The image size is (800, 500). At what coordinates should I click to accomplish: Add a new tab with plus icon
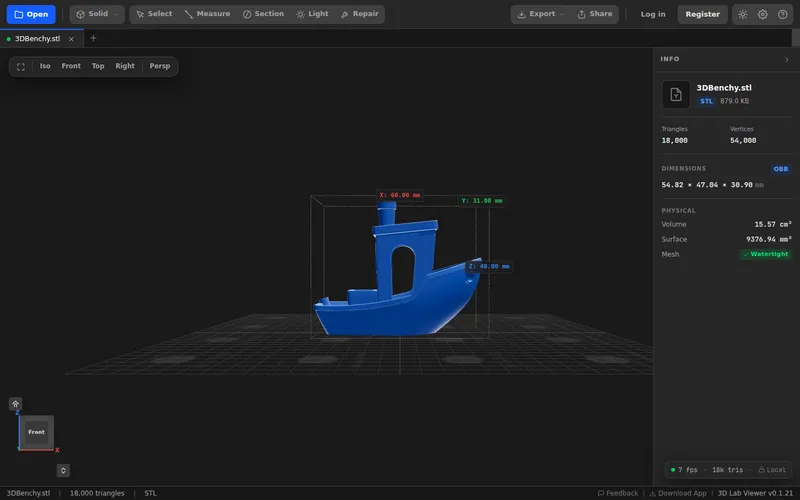tap(93, 38)
